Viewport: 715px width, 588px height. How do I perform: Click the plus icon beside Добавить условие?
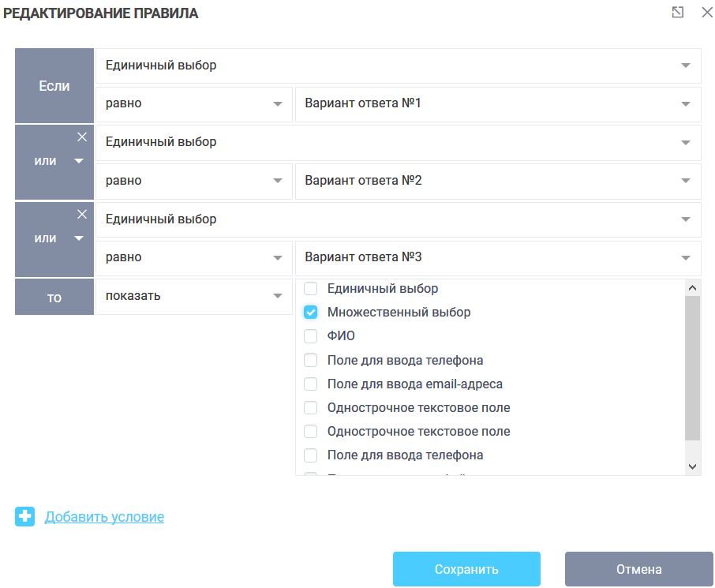(x=25, y=517)
